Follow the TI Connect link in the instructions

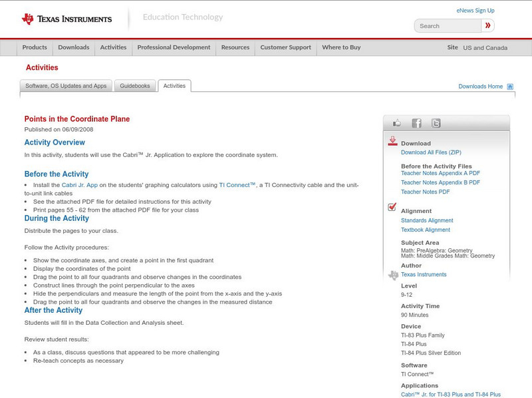coord(237,185)
